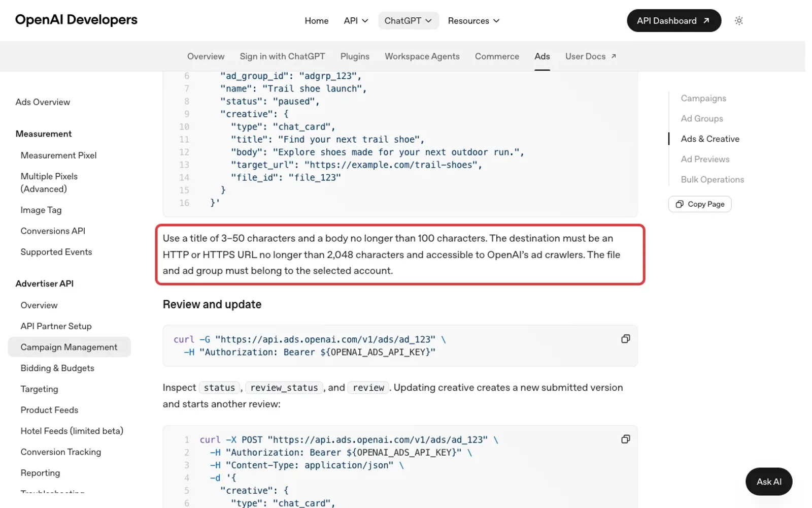Open the Ask AI assistant
This screenshot has width=812, height=508.
768,482
